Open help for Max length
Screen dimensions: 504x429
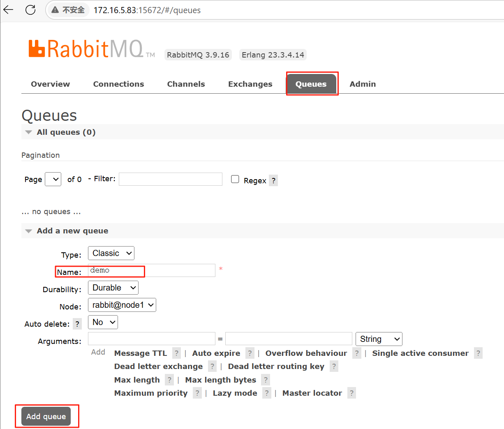(x=169, y=380)
